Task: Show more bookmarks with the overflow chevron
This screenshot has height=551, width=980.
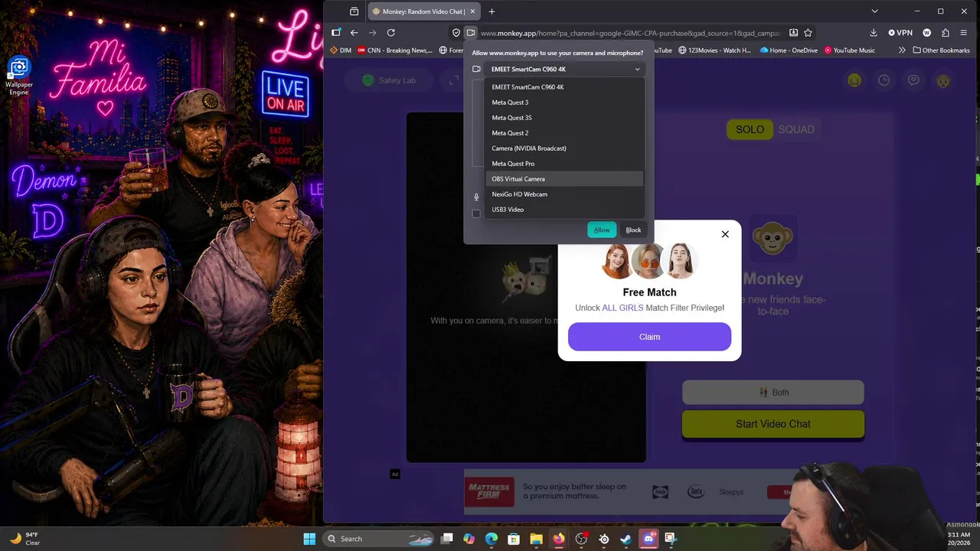Action: tap(902, 51)
